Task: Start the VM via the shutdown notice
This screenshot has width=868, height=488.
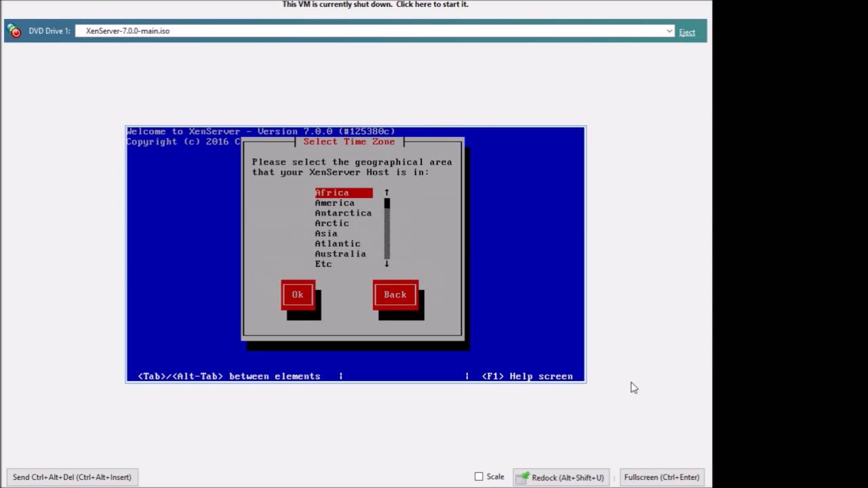Action: tap(375, 4)
